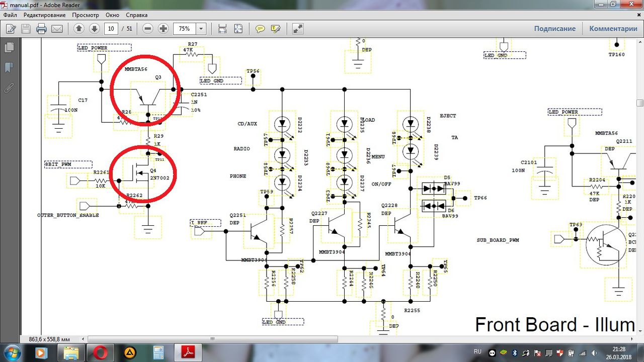The image size is (644, 362).
Task: Click the zoom in plus button
Action: point(163,29)
